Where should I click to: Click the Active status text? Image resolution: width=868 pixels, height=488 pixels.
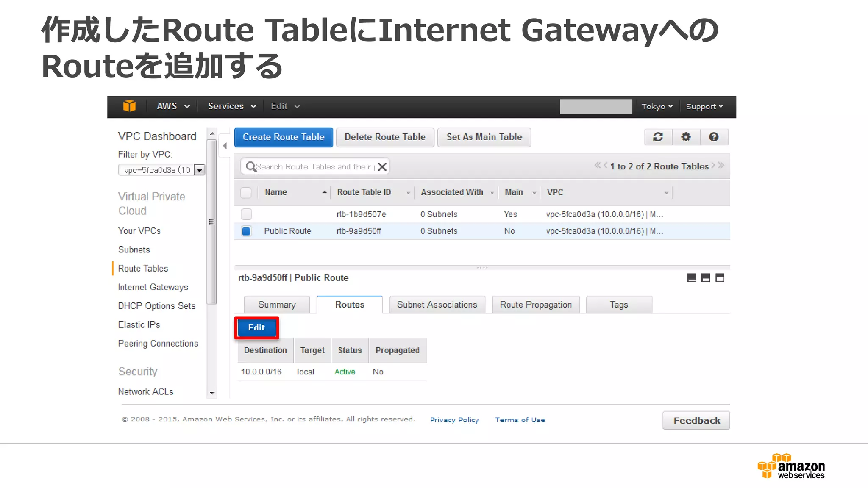[x=345, y=372]
